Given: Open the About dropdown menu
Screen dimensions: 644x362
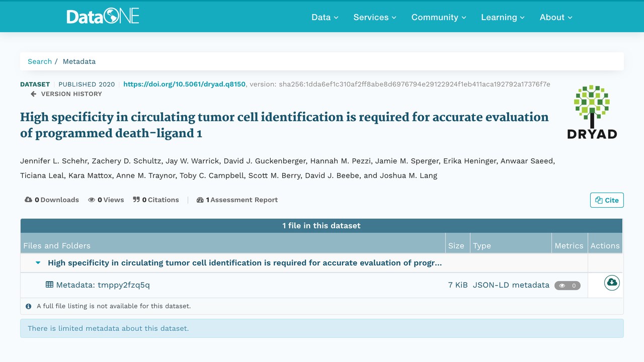Looking at the screenshot, I should point(556,17).
